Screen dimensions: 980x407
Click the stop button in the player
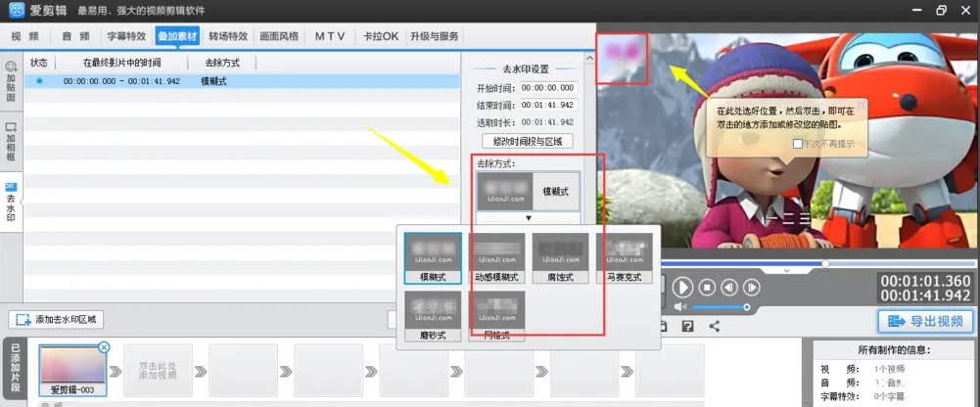point(707,287)
